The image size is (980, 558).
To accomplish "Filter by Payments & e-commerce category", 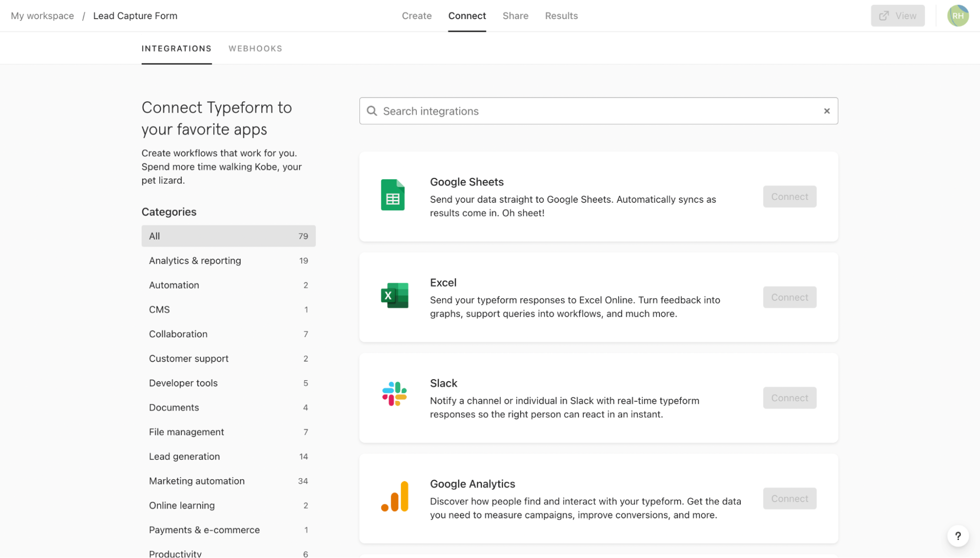I will point(228,530).
